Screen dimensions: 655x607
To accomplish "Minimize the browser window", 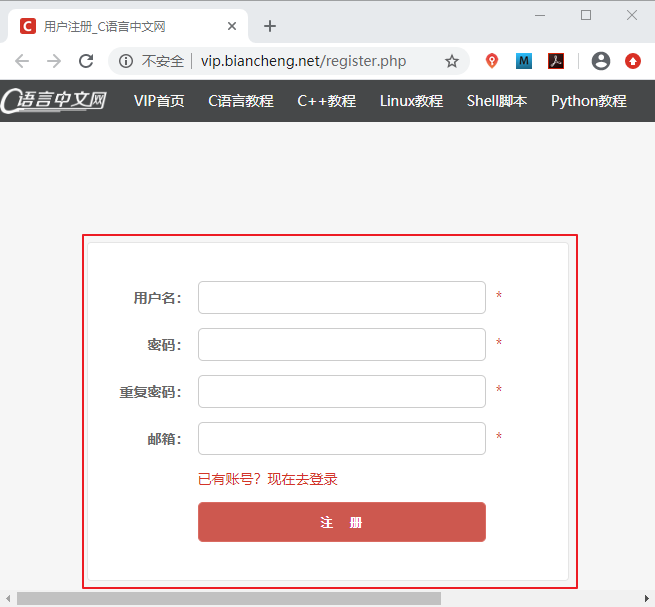I will [x=540, y=15].
